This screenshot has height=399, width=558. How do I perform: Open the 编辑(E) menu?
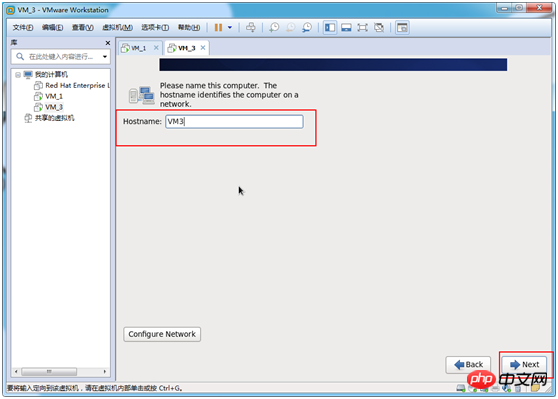coord(52,27)
